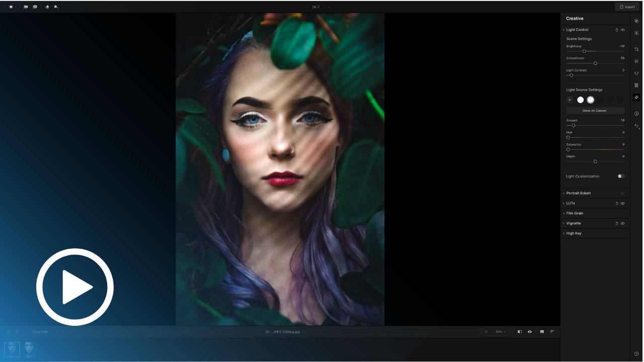
Task: Open the sliders adjustments icon in right sidebar
Action: (636, 61)
